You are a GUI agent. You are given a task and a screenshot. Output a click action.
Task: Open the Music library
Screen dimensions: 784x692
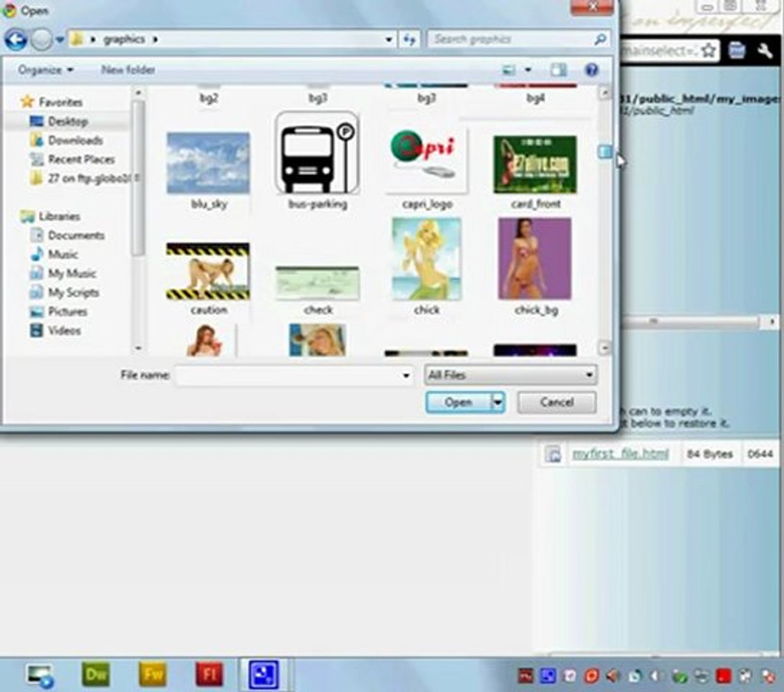click(x=54, y=254)
